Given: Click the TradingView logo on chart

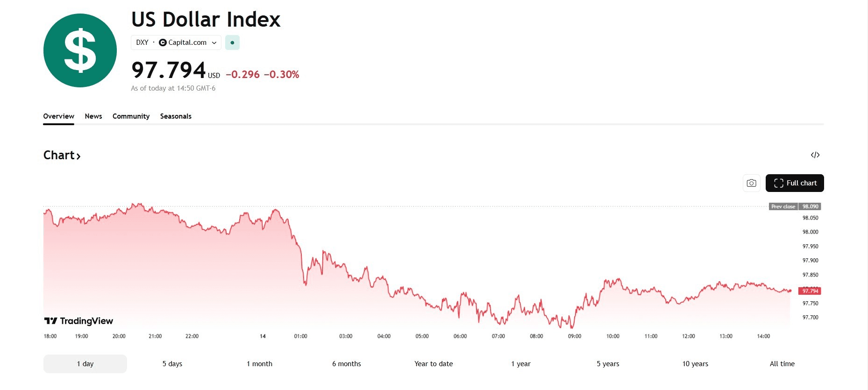Looking at the screenshot, I should pyautogui.click(x=78, y=321).
